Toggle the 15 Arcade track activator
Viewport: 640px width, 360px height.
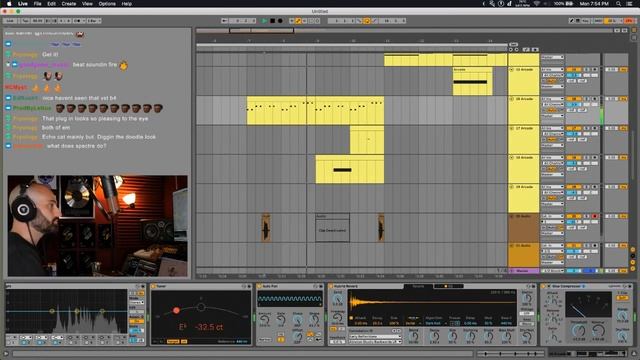pyautogui.click(x=574, y=70)
